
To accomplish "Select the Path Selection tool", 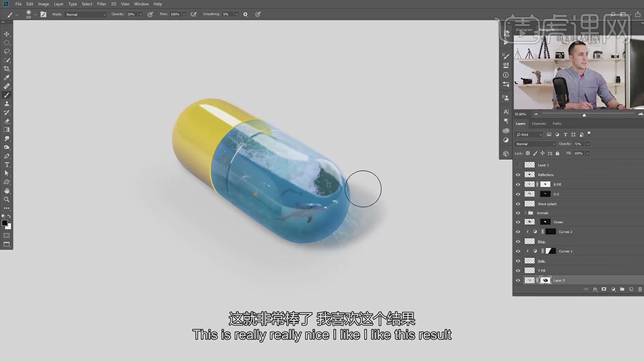I will [x=7, y=174].
